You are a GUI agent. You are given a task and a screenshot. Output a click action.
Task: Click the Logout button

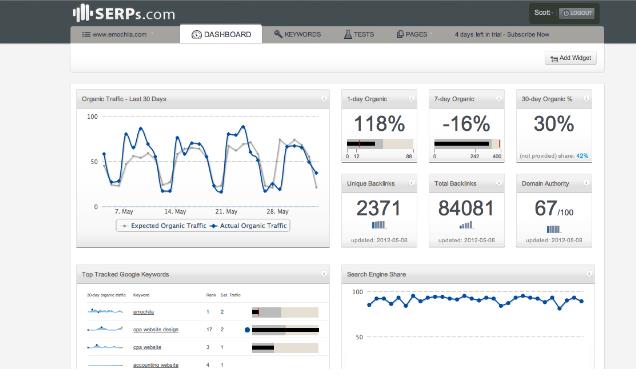[577, 13]
